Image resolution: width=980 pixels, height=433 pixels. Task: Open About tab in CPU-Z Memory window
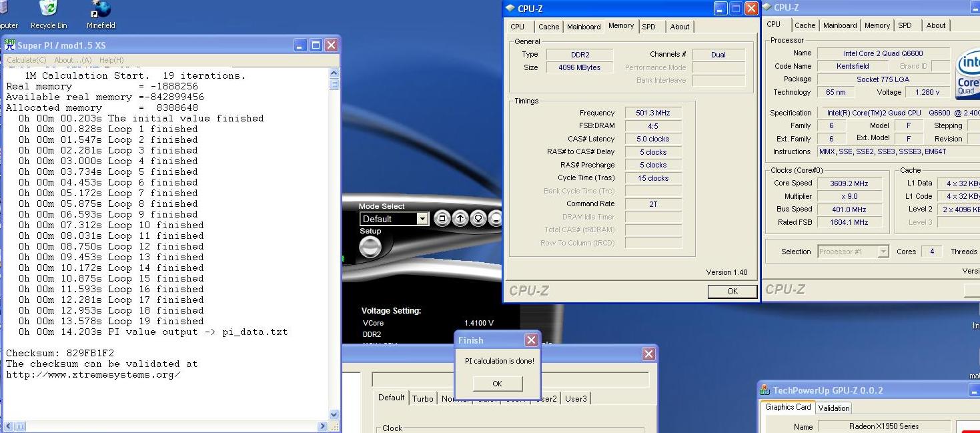click(680, 27)
